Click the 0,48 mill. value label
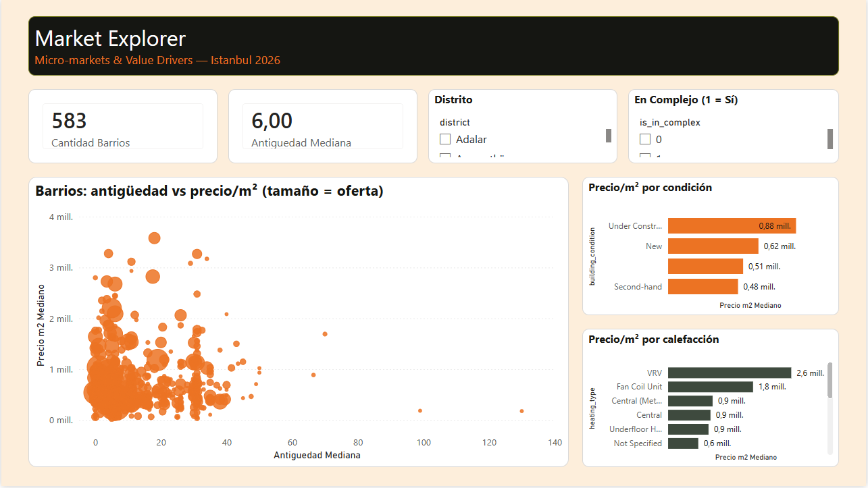The height and width of the screenshot is (488, 868). coord(759,287)
